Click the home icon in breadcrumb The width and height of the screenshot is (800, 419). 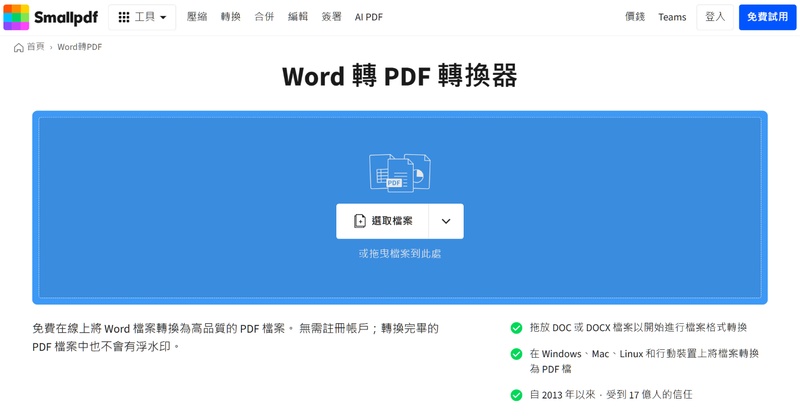pyautogui.click(x=19, y=47)
